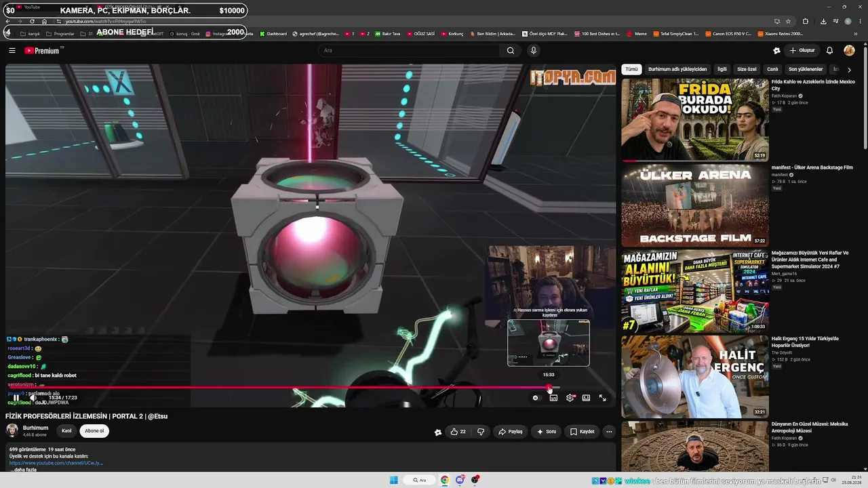
Task: Click the Oluştur create button
Action: [x=802, y=50]
